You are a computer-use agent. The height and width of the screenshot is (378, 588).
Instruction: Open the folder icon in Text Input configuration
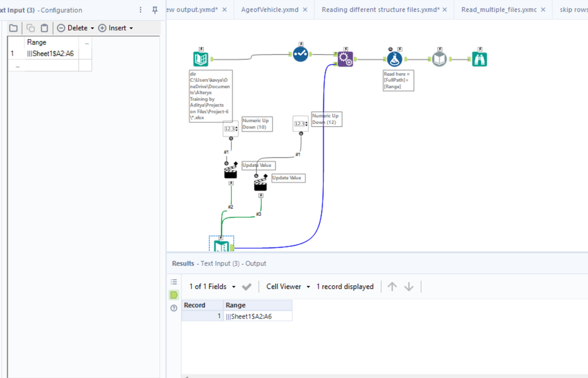click(x=13, y=27)
